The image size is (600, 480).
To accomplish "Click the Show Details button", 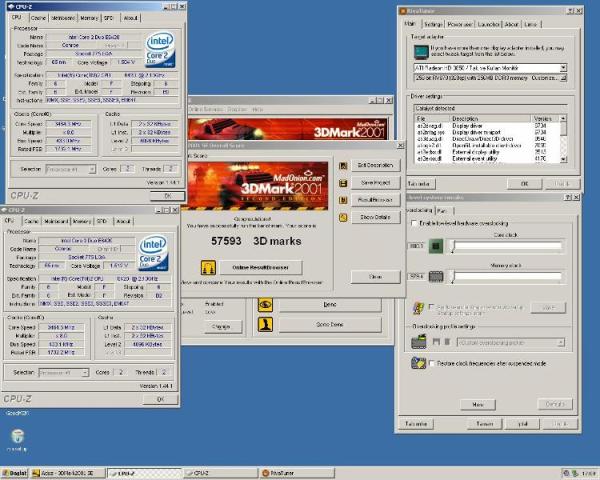I will (x=375, y=217).
